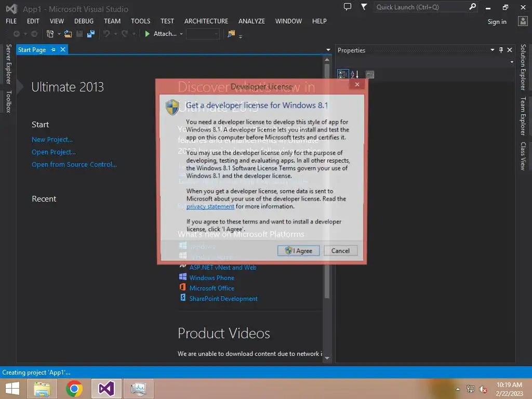
Task: Click the Sign in link
Action: tap(497, 22)
